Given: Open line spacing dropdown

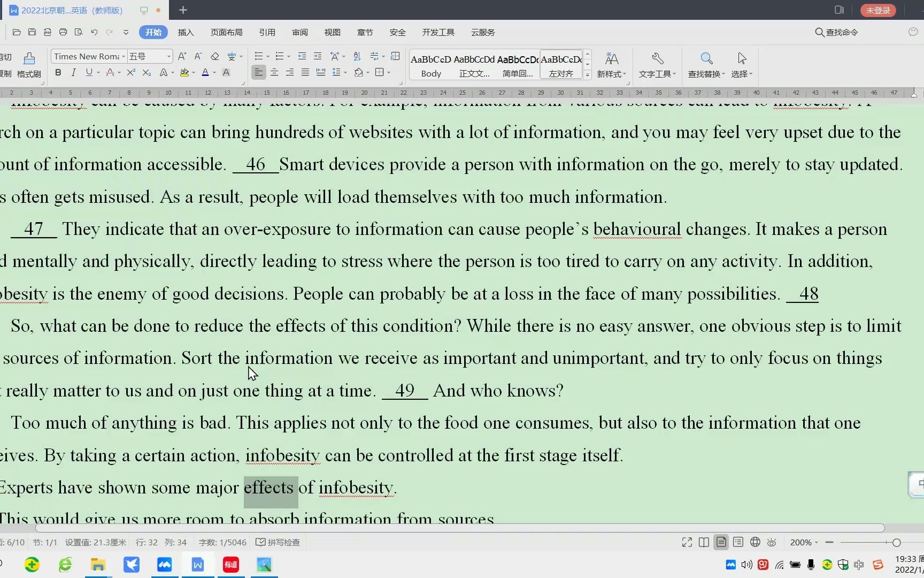Looking at the screenshot, I should point(340,72).
